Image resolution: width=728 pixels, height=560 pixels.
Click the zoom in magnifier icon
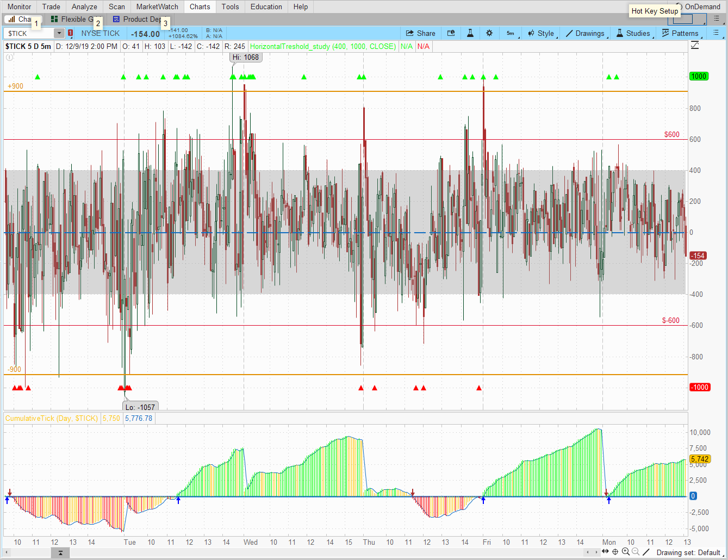625,552
